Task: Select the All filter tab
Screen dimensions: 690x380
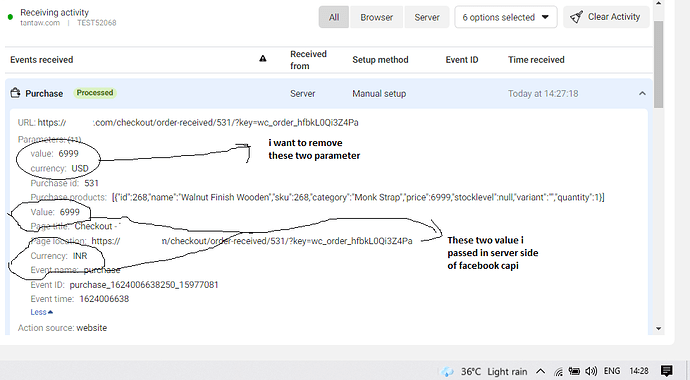Action: point(334,17)
